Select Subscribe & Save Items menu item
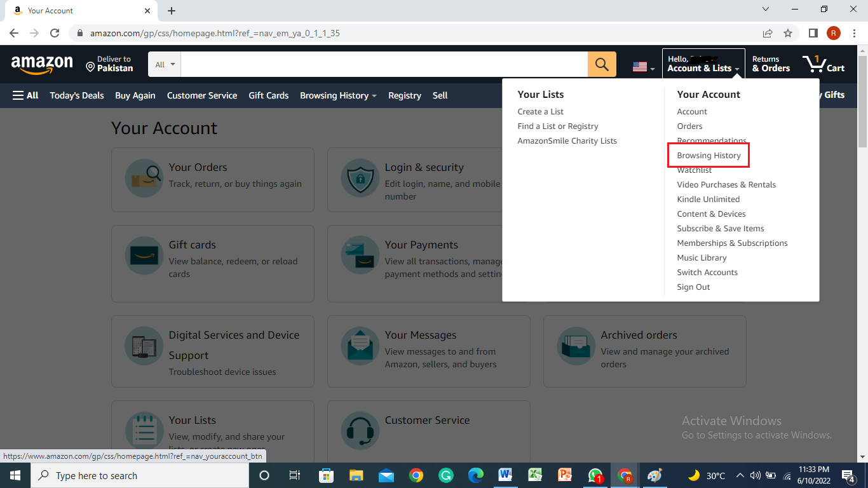 (721, 229)
